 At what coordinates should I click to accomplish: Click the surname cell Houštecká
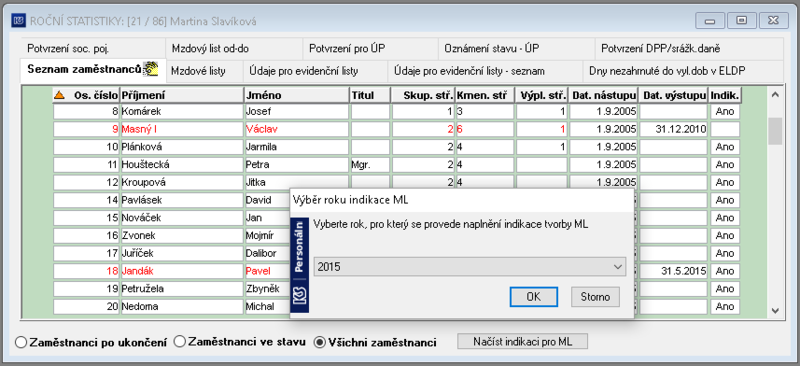point(182,164)
